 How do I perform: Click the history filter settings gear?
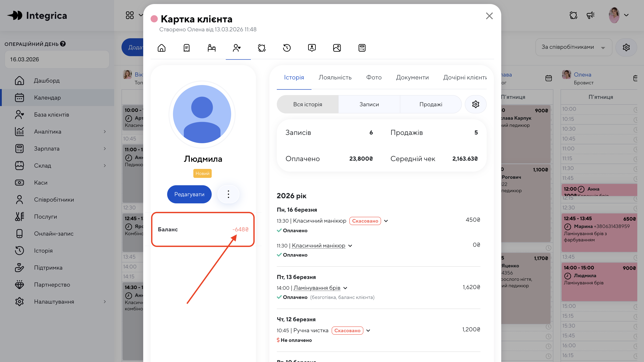tap(475, 104)
